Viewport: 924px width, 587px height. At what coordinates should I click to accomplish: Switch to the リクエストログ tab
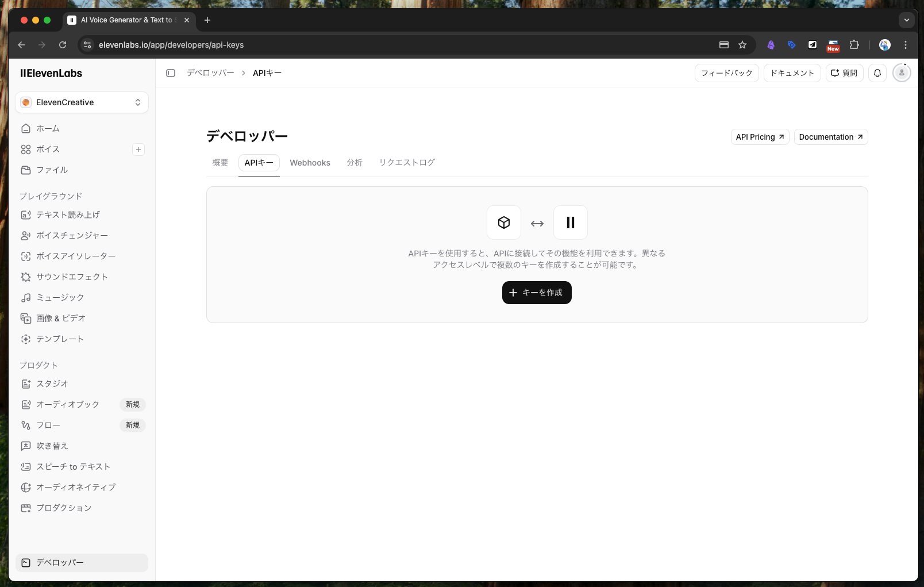[x=406, y=163]
